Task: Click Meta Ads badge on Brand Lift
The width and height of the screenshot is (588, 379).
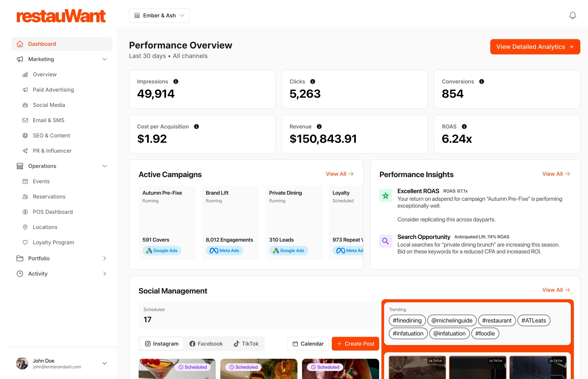Action: [x=225, y=251]
